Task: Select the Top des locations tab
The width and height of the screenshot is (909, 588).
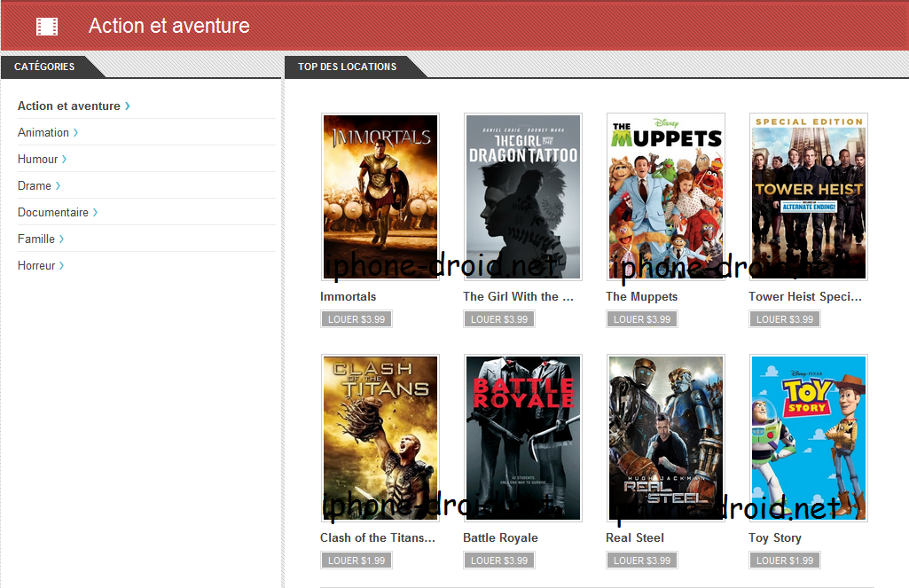Action: (x=348, y=67)
